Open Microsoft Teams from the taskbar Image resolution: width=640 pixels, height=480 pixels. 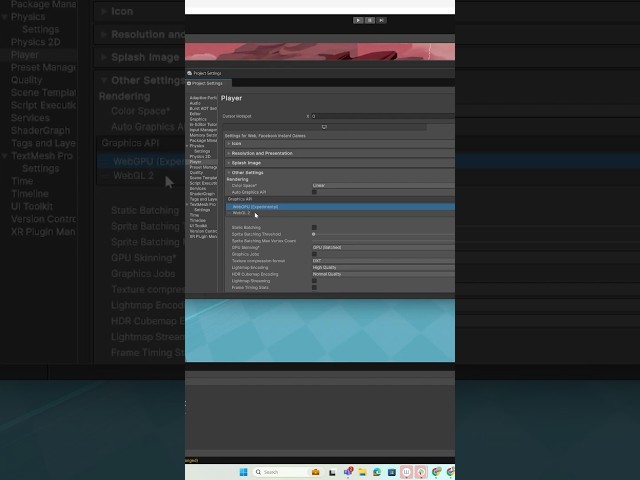(348, 472)
